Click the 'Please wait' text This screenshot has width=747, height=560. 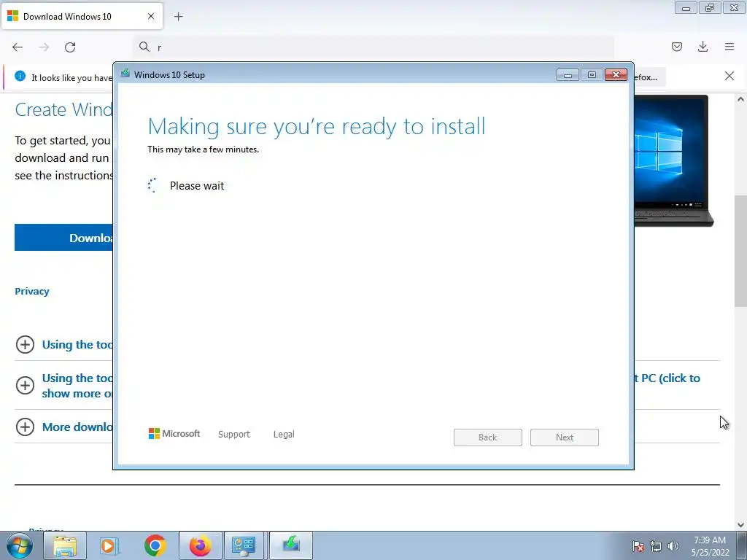point(197,186)
